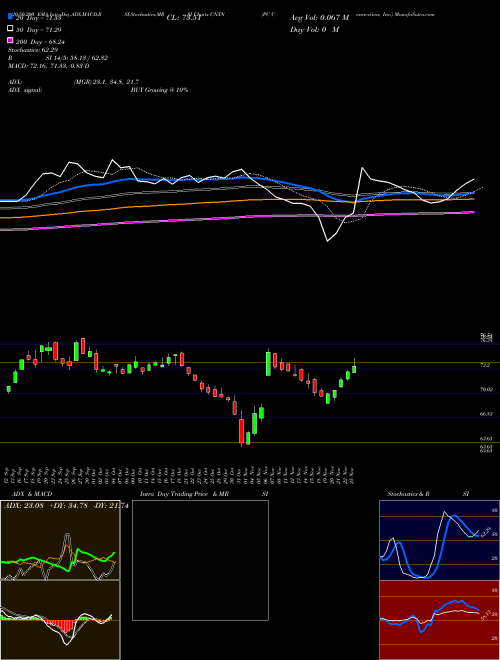Click the blue 20 Day legend swatch
500x660 pixels.
pos(11,16)
